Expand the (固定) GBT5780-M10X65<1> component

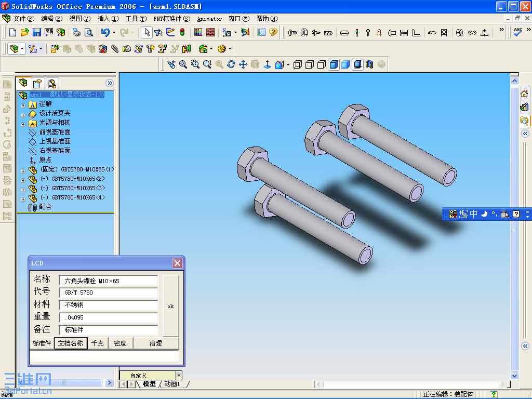click(x=23, y=171)
